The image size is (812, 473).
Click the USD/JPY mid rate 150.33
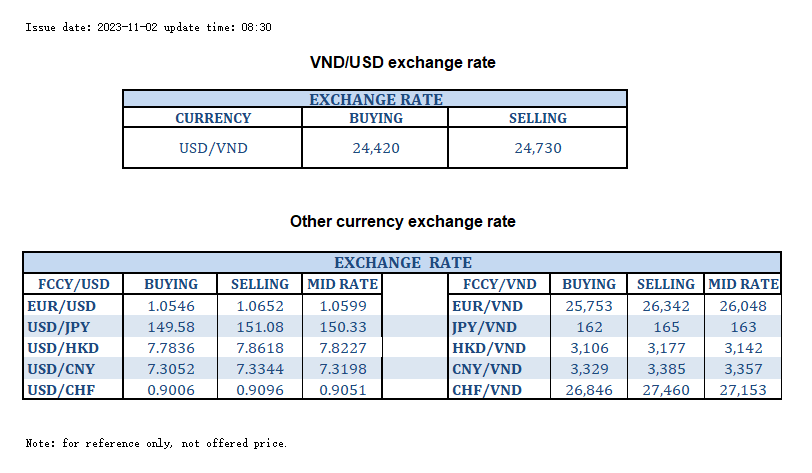click(343, 326)
